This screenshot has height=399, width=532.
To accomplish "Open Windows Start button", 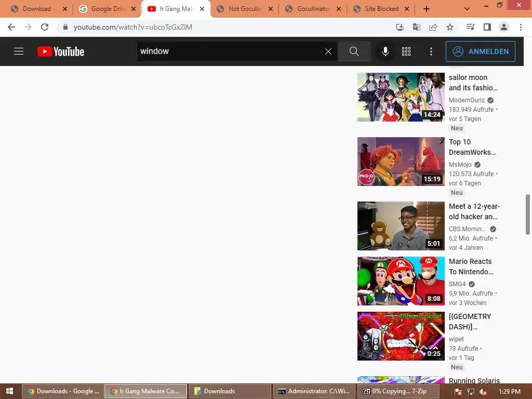I will [x=9, y=391].
